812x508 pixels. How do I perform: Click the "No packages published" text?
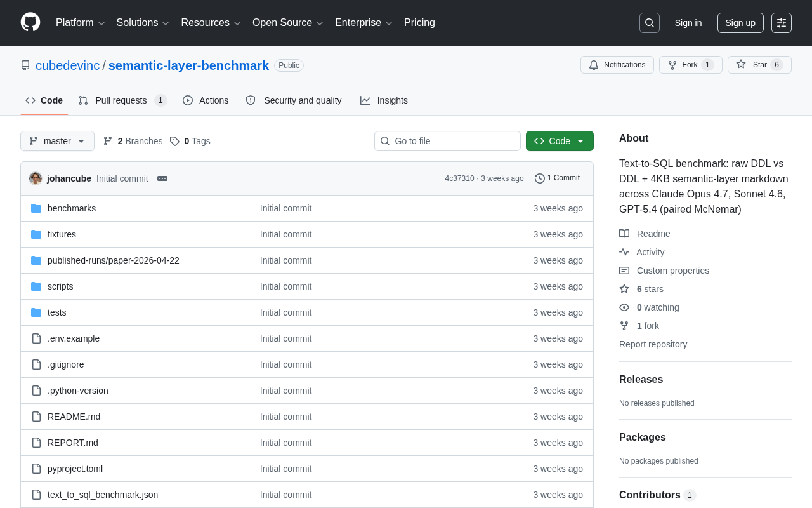pos(658,461)
